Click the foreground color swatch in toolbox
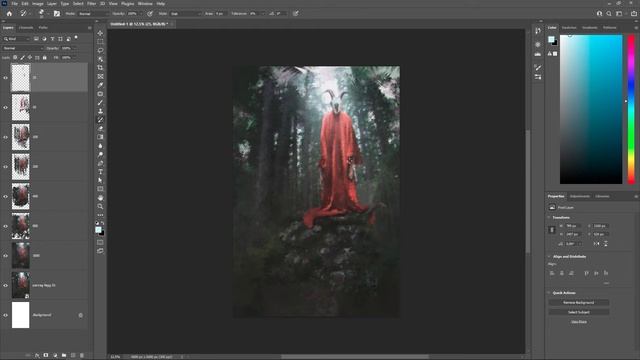 click(98, 230)
